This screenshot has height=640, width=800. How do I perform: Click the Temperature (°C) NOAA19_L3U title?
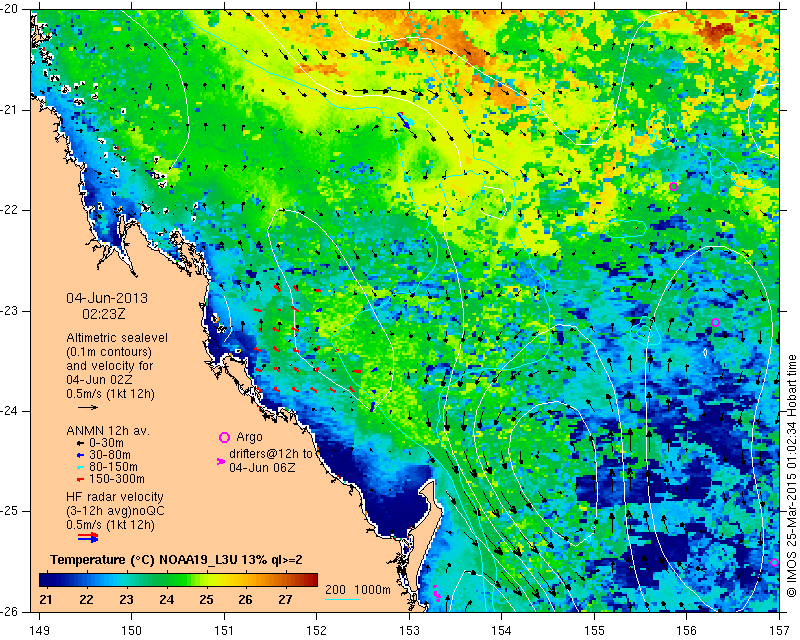click(176, 560)
